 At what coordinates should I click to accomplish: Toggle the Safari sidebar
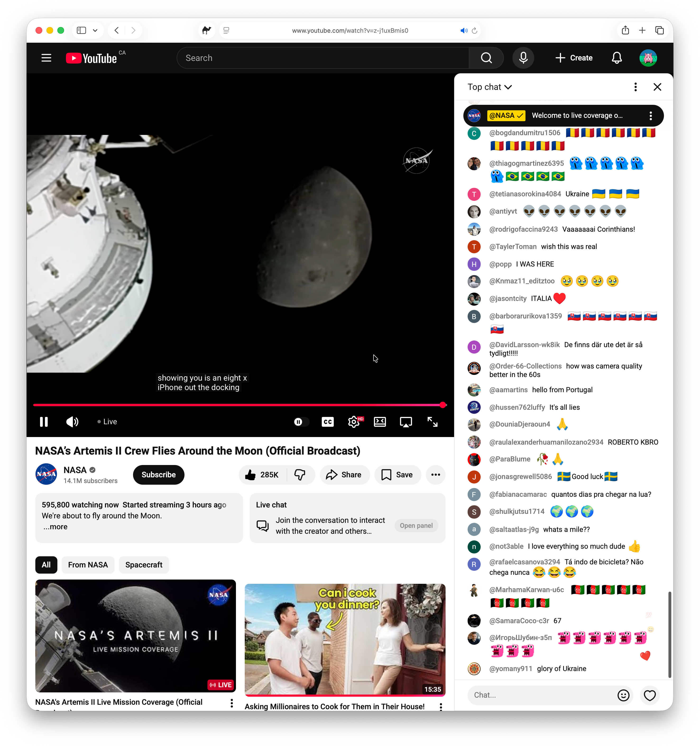coord(81,30)
